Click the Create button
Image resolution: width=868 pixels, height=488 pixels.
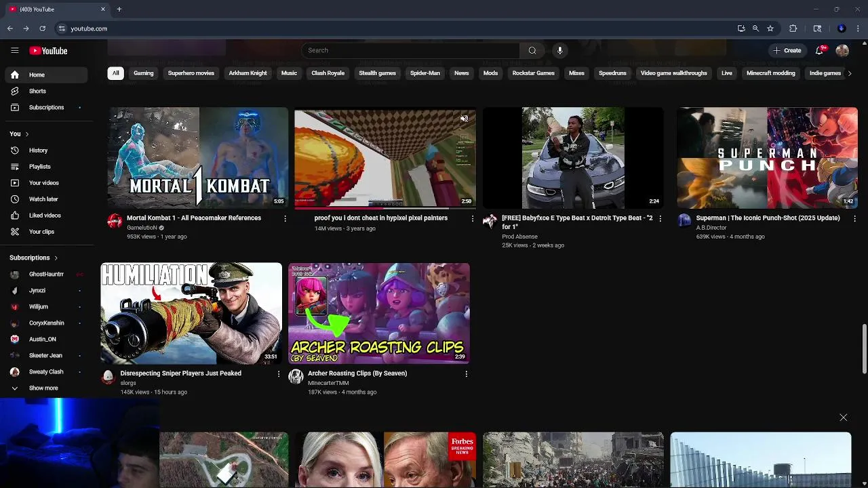pos(787,50)
